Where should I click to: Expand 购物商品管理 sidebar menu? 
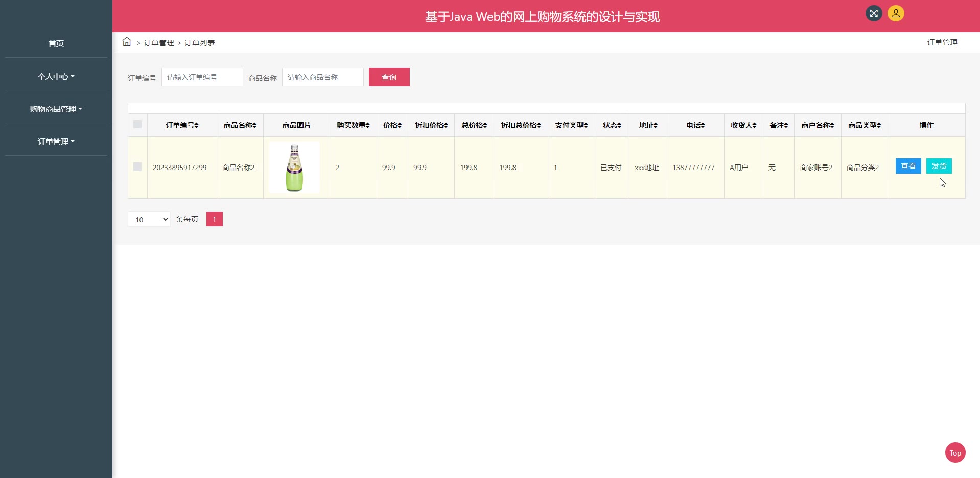[56, 109]
